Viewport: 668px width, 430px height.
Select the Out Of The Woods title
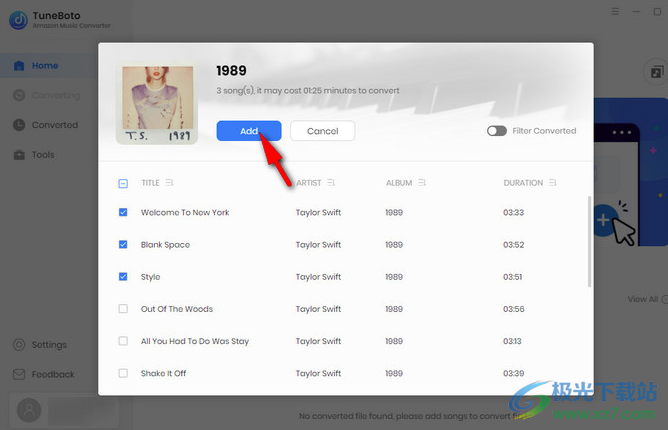[177, 309]
